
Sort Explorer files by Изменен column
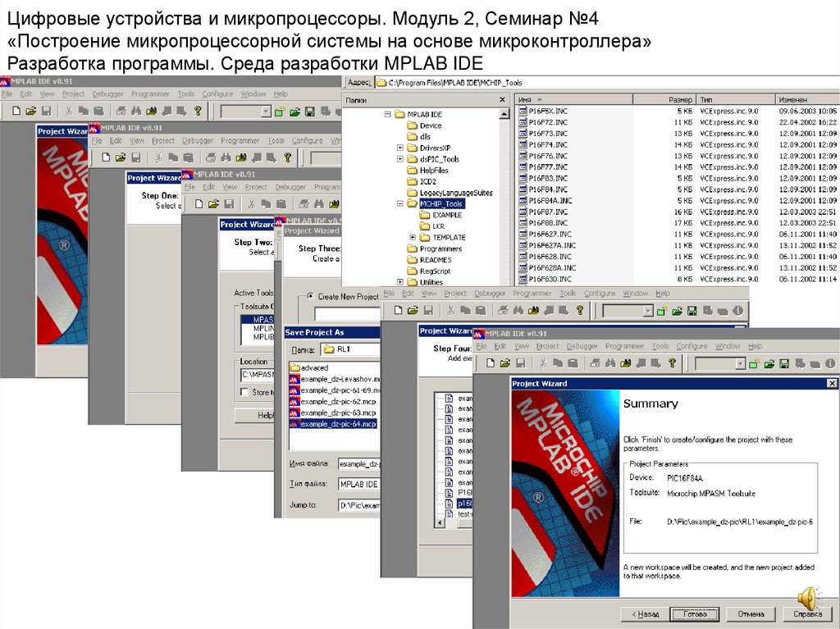click(808, 100)
